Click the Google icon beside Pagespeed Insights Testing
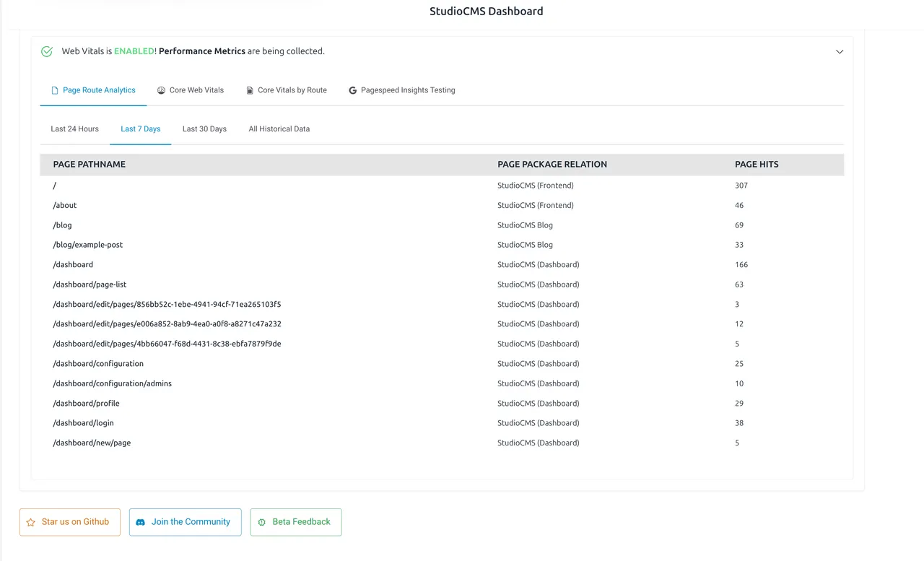This screenshot has width=924, height=561. tap(352, 90)
